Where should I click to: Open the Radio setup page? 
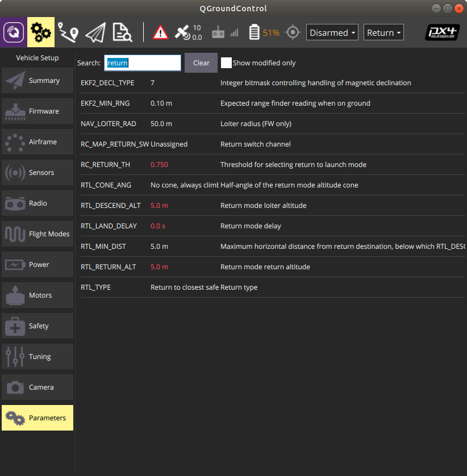(x=37, y=203)
